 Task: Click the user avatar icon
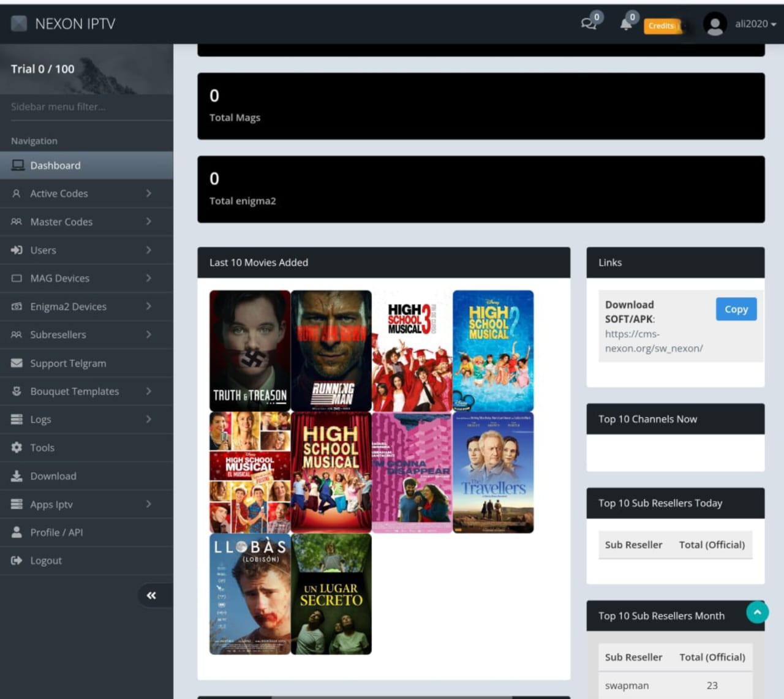click(x=715, y=24)
